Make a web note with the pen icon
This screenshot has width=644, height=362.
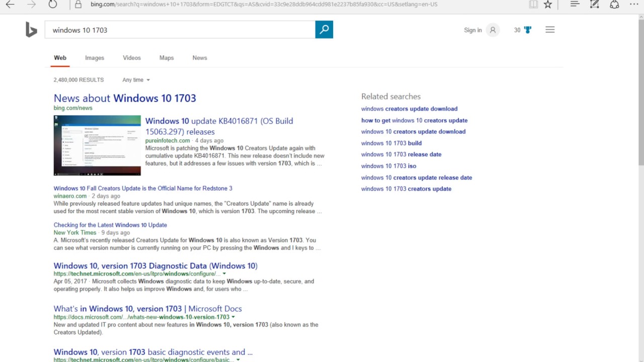point(594,5)
